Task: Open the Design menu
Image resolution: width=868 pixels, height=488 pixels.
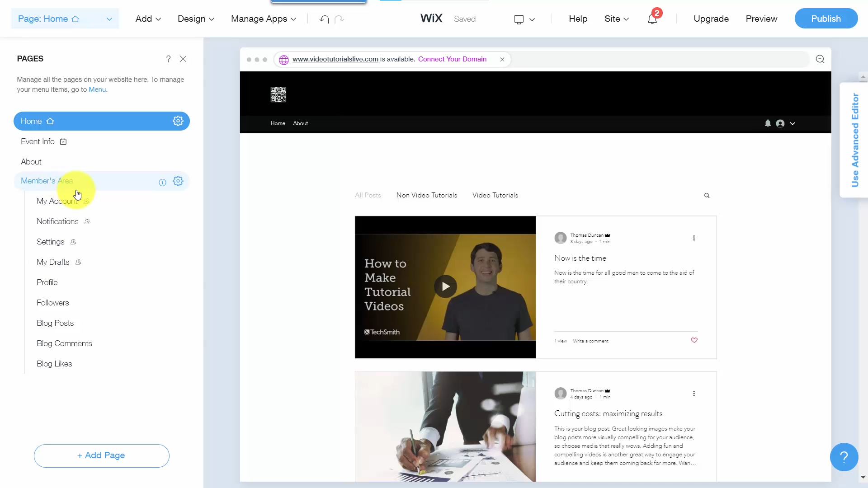Action: (195, 19)
